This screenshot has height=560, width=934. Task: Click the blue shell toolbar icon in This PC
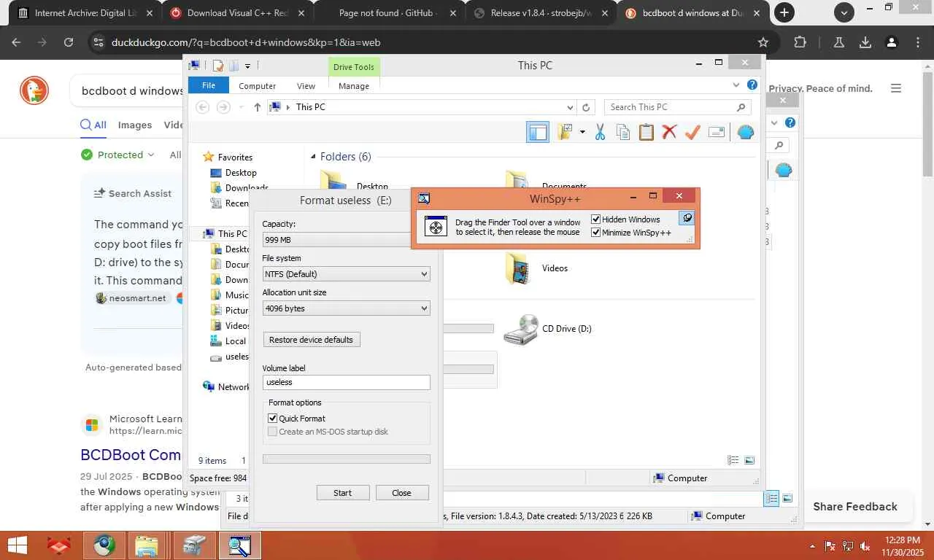click(745, 132)
